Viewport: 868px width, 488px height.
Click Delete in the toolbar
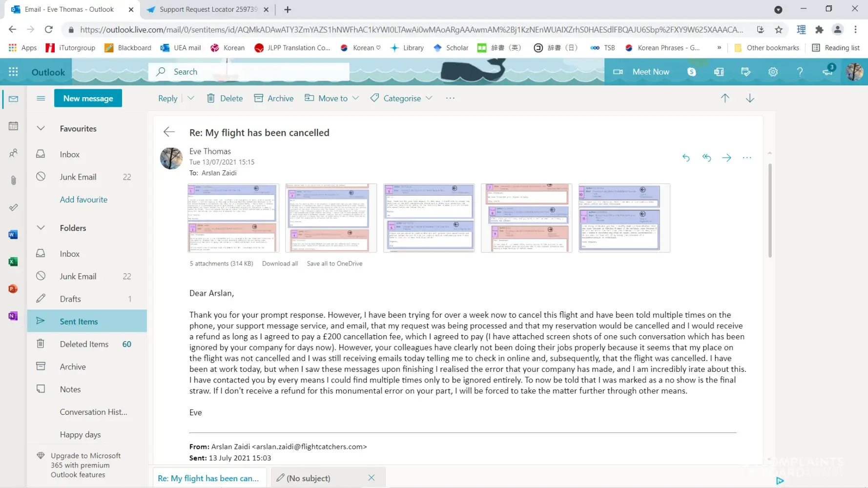225,98
